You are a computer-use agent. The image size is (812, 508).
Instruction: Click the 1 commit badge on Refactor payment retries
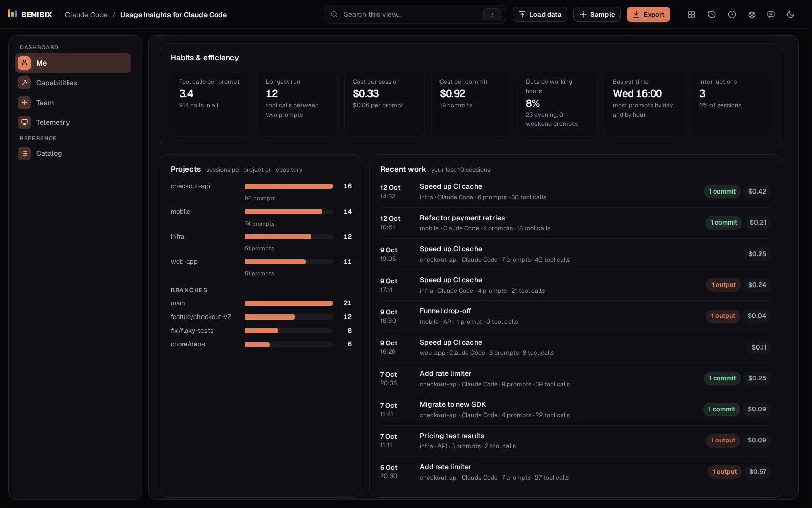(724, 223)
